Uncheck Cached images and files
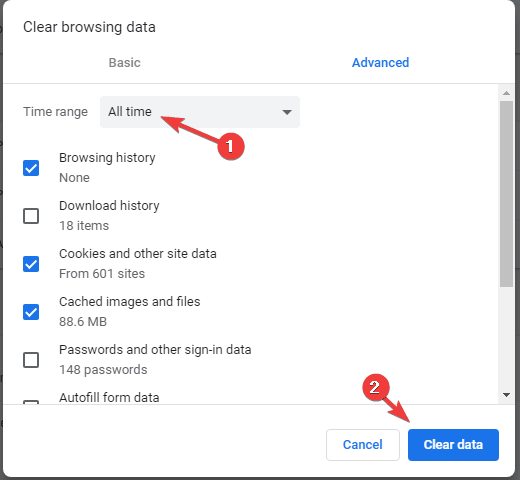520x480 pixels. pos(31,312)
